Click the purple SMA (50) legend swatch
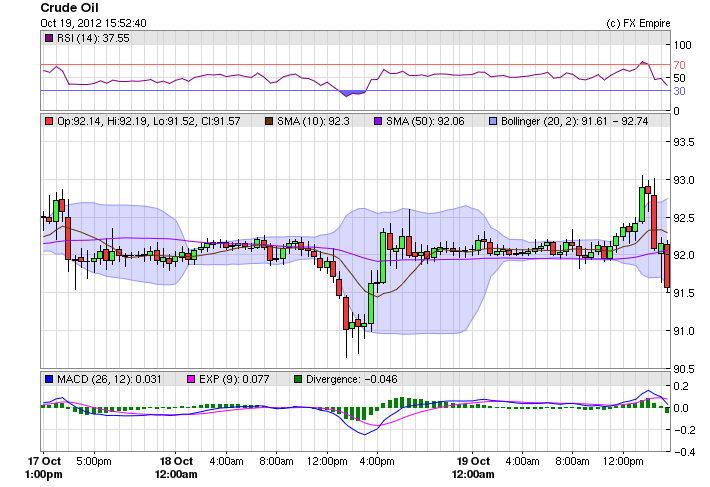Viewport: 710px width, 487px height. 378,121
